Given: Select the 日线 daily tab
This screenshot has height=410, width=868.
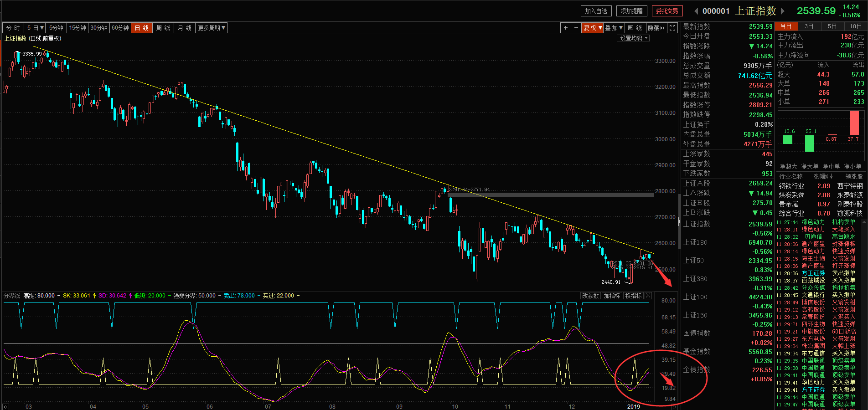Looking at the screenshot, I should (x=142, y=28).
